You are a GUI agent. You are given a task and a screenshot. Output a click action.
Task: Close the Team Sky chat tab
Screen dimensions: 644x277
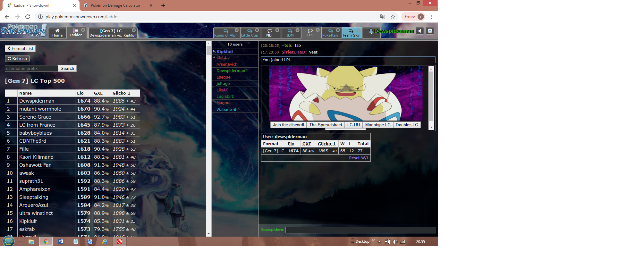pos(358,30)
